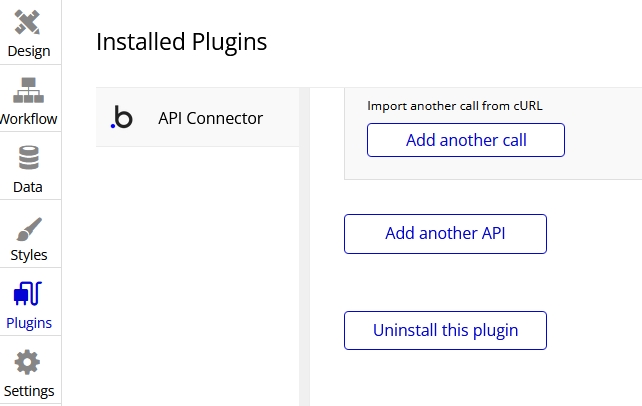This screenshot has width=642, height=406.
Task: Click the Add another API button
Action: [x=445, y=234]
